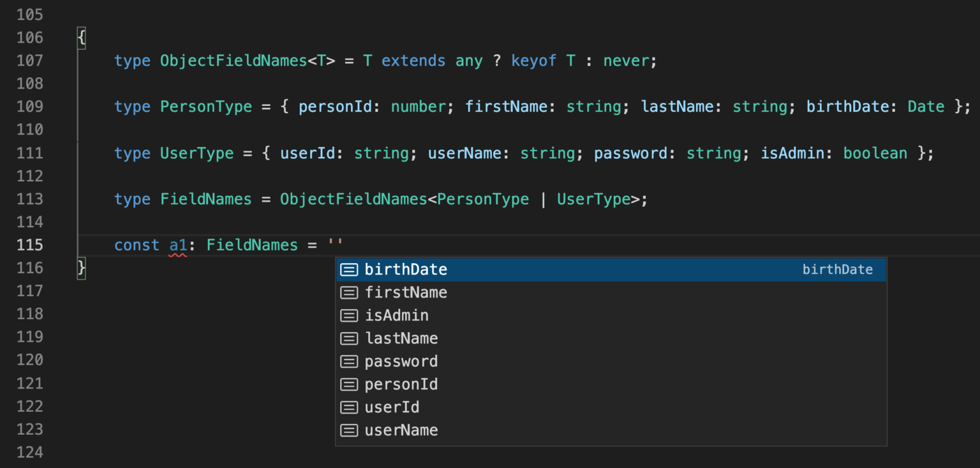Viewport: 980px width, 468px height.
Task: Click line number 115 in the gutter
Action: click(x=29, y=245)
